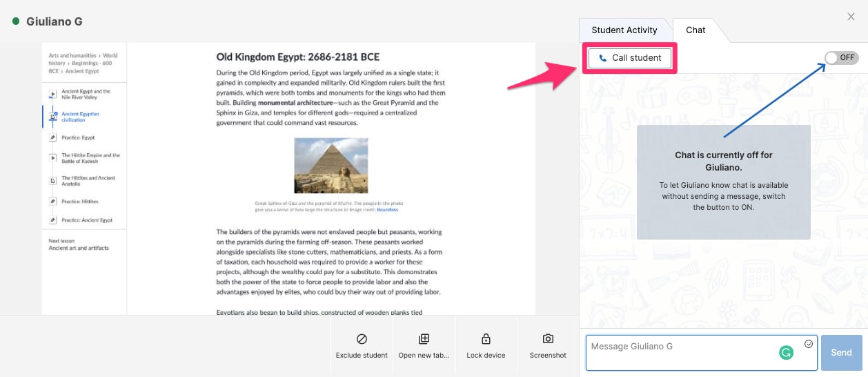
Task: Click the Boundless image credit link
Action: point(387,210)
